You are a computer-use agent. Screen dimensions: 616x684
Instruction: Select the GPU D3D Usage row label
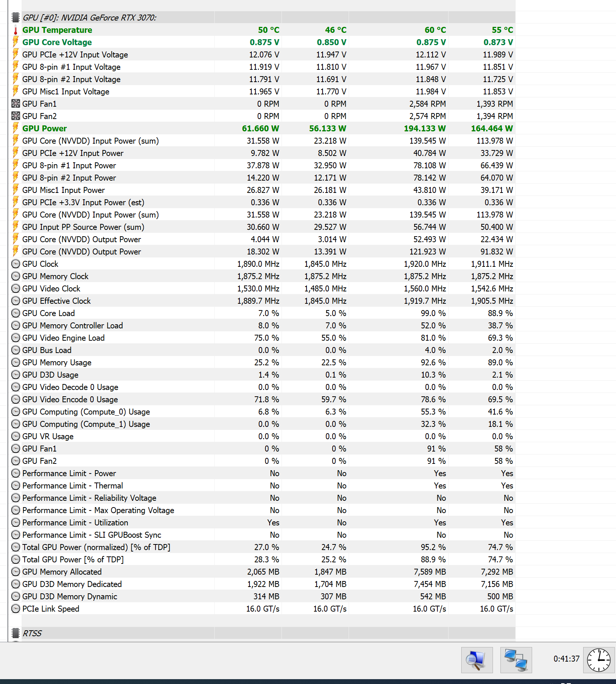(50, 375)
